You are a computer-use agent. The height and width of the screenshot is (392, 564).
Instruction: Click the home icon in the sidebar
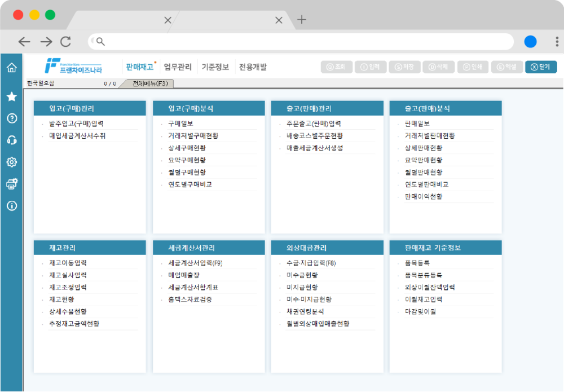coord(11,68)
